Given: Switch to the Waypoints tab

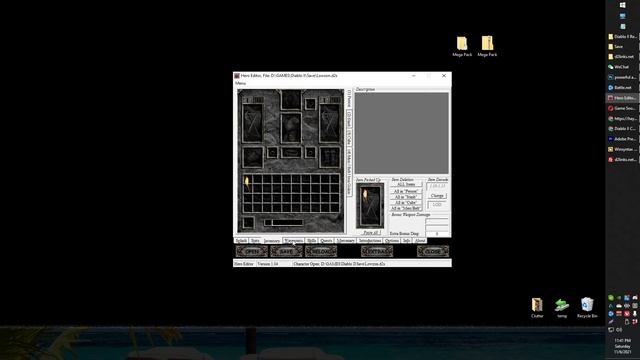Looking at the screenshot, I should (x=293, y=241).
